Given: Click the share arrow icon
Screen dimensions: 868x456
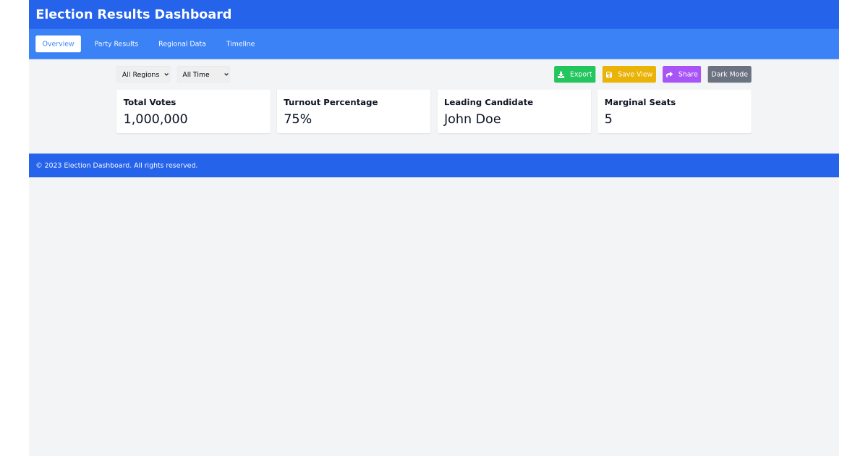Looking at the screenshot, I should [x=668, y=74].
